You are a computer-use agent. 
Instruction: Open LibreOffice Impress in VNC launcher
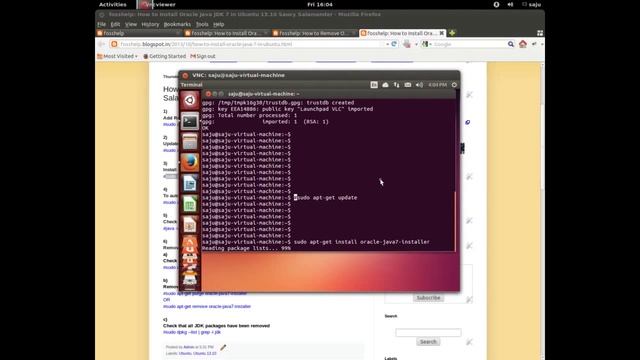[x=189, y=225]
